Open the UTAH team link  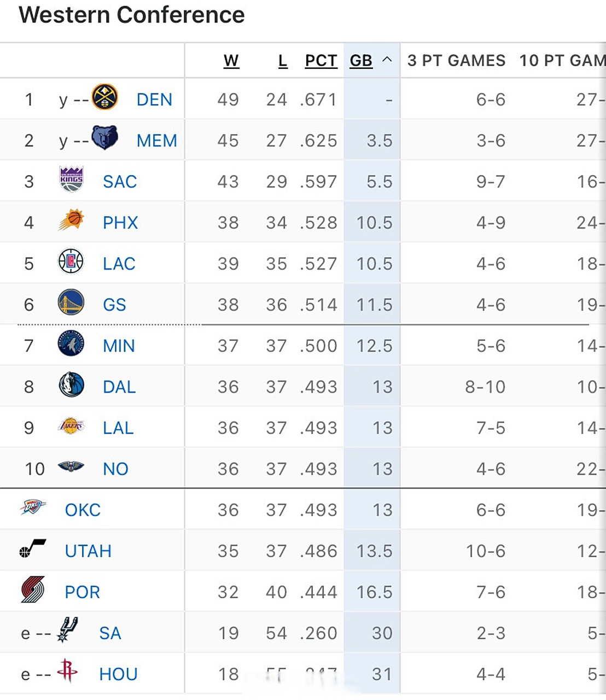pos(88,551)
